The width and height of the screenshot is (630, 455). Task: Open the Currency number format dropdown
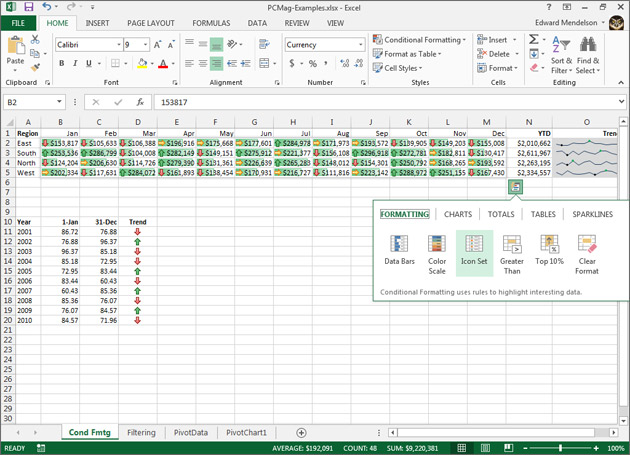(361, 45)
